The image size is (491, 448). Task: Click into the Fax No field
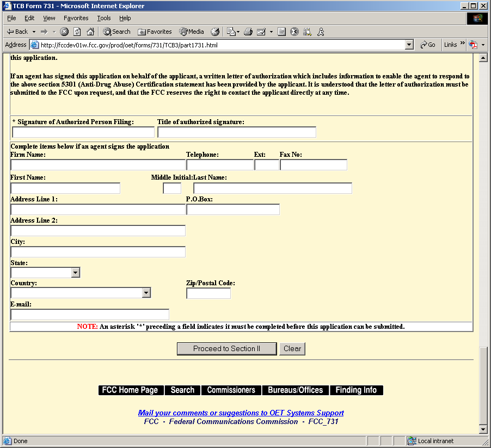tap(314, 165)
